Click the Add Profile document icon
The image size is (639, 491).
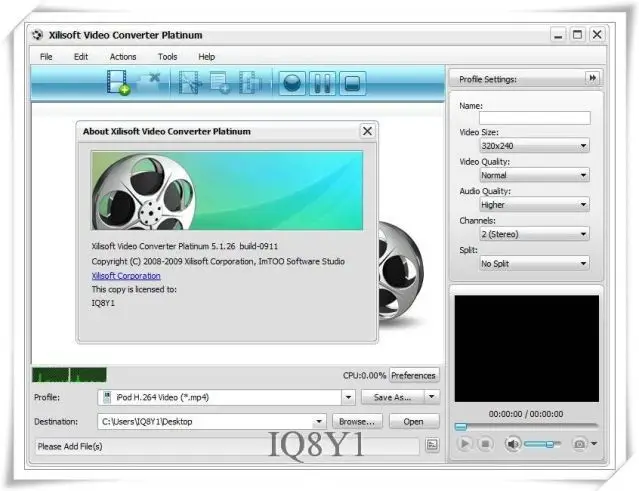[x=220, y=83]
